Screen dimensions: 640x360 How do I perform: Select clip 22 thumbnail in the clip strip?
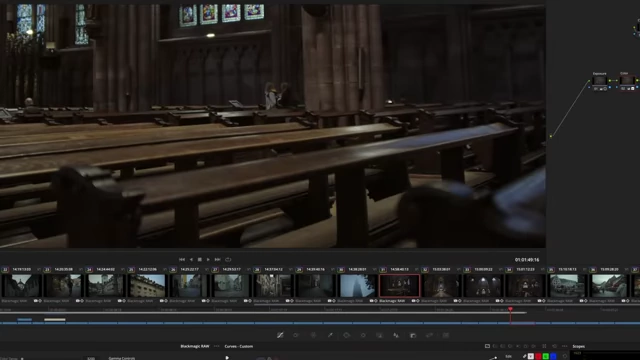tap(22, 285)
